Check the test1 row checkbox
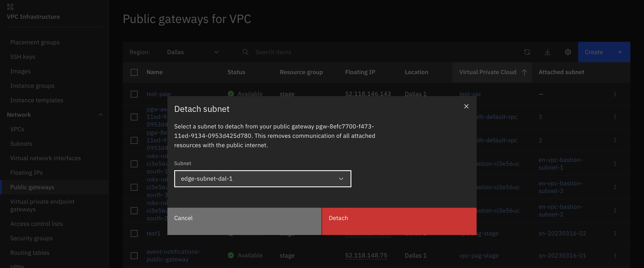Screen dimensions: 644x268 (134, 233)
